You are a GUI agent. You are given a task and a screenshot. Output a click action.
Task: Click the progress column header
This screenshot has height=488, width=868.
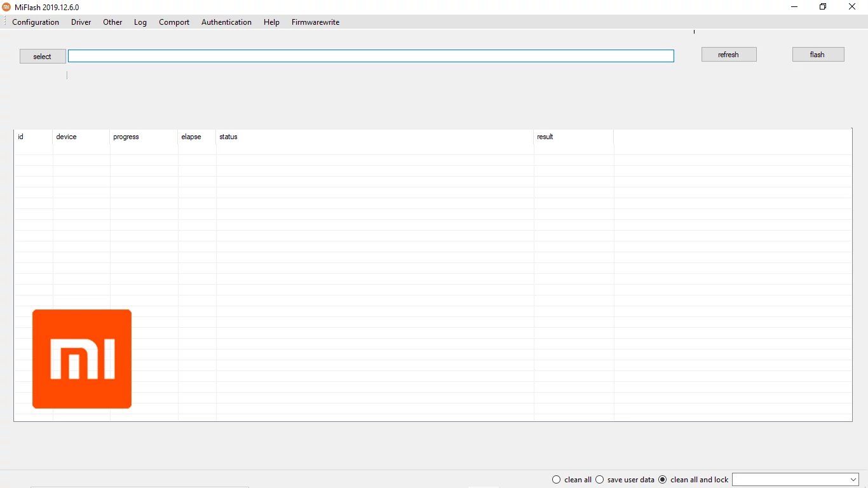144,137
